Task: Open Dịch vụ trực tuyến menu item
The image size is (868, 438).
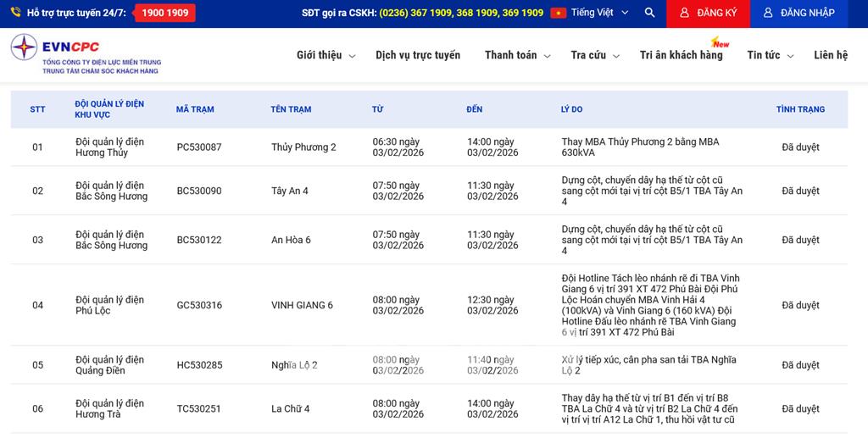Action: point(418,55)
